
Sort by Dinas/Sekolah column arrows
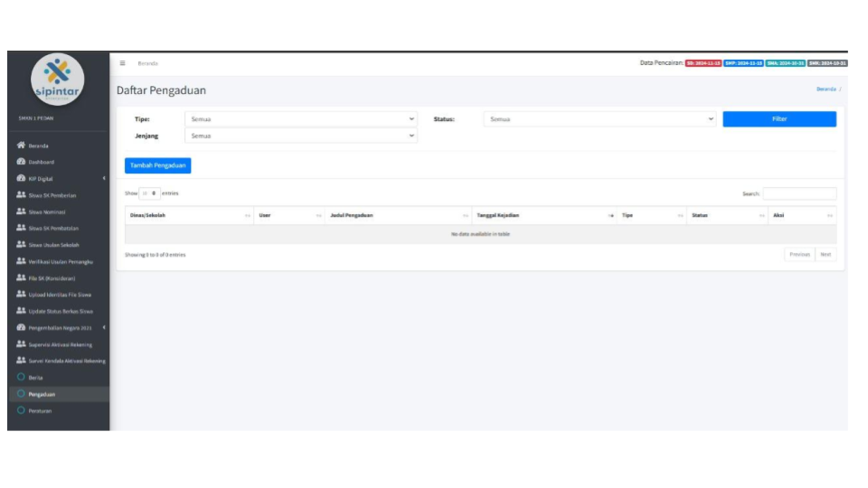pos(248,216)
